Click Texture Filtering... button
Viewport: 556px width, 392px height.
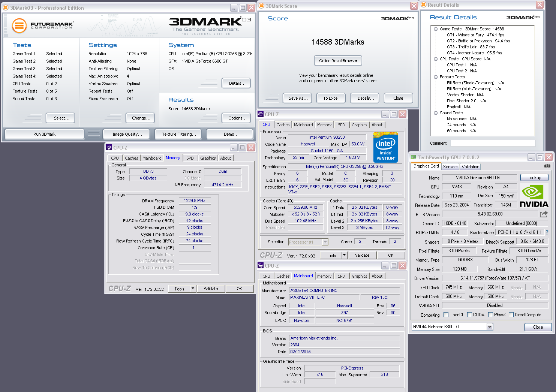[179, 134]
